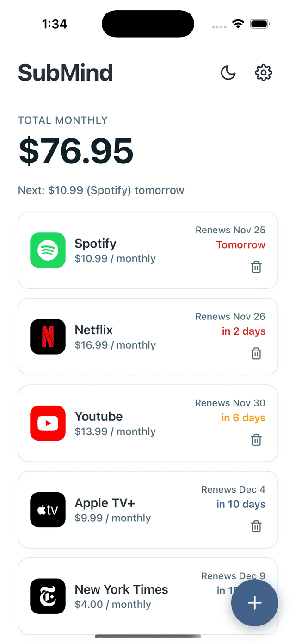The image size is (296, 644).
Task: Toggle dark mode with the moon icon
Action: click(x=228, y=73)
